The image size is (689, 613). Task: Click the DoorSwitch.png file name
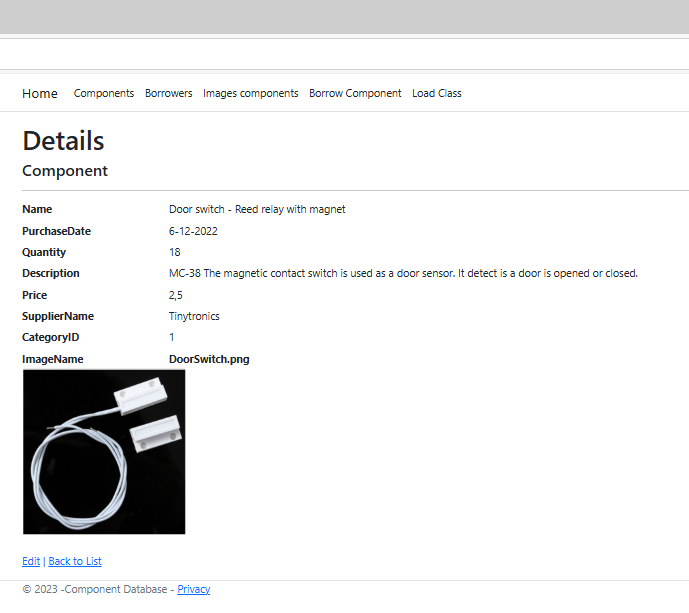209,359
